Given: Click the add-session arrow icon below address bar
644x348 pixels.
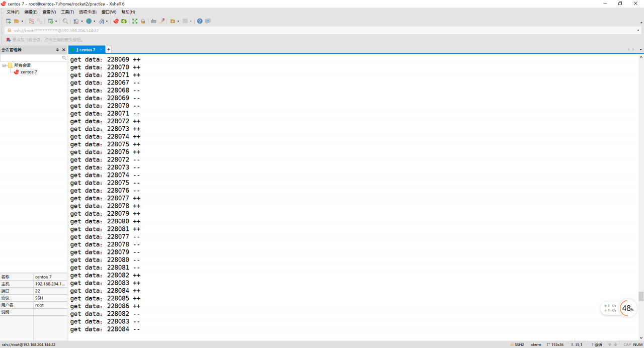Looking at the screenshot, I should 9,39.
